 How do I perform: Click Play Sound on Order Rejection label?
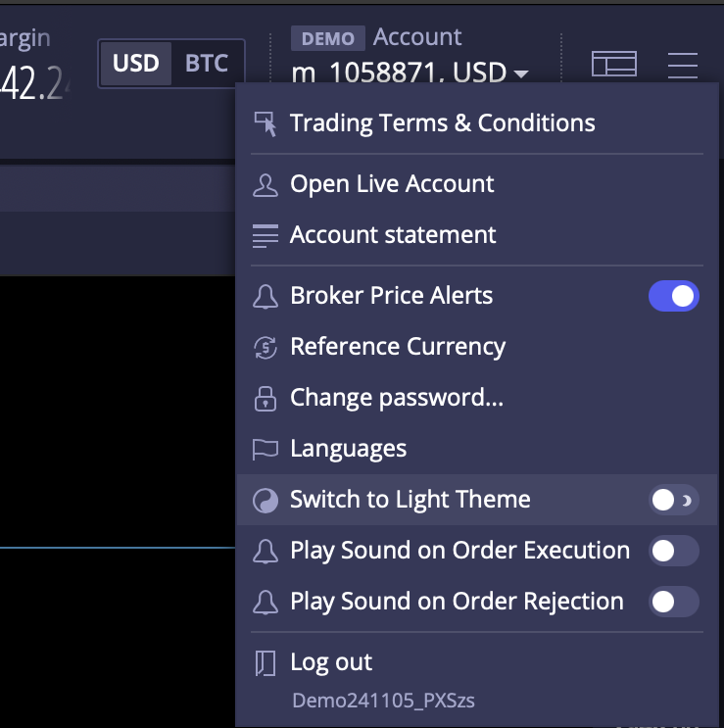click(457, 603)
